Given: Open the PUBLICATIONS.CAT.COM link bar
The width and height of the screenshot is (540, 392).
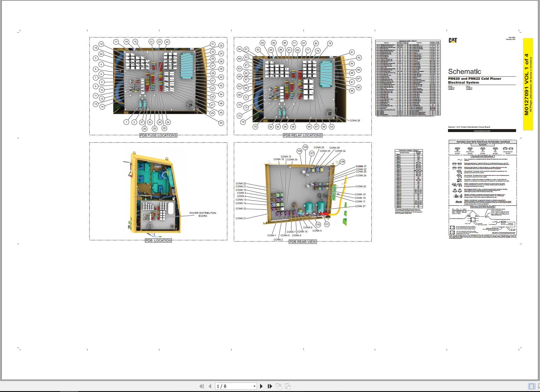Looking at the screenshot, I should (x=482, y=131).
